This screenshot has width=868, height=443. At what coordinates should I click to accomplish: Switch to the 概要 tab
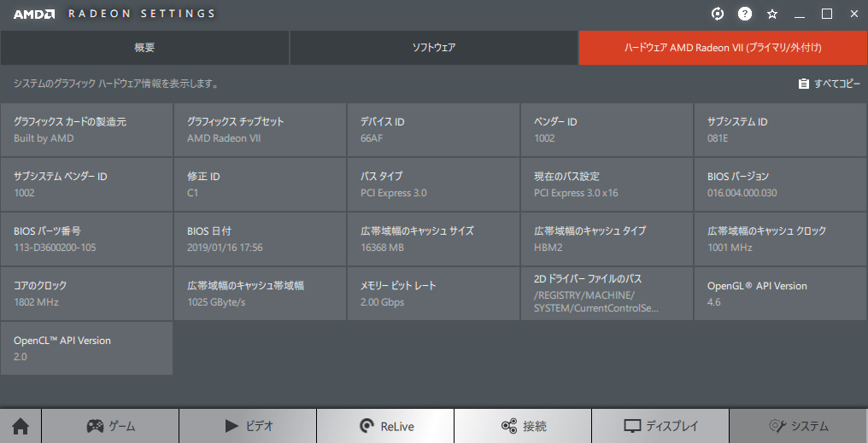[144, 48]
